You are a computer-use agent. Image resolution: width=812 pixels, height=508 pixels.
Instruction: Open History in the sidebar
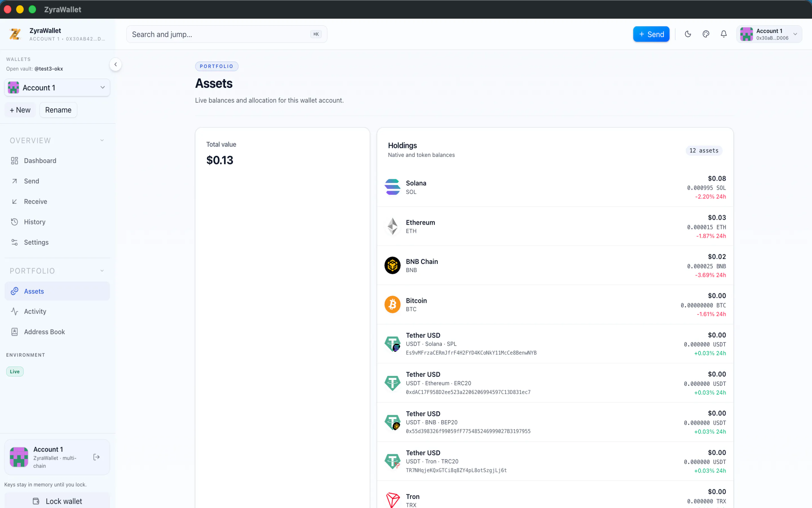[57, 222]
